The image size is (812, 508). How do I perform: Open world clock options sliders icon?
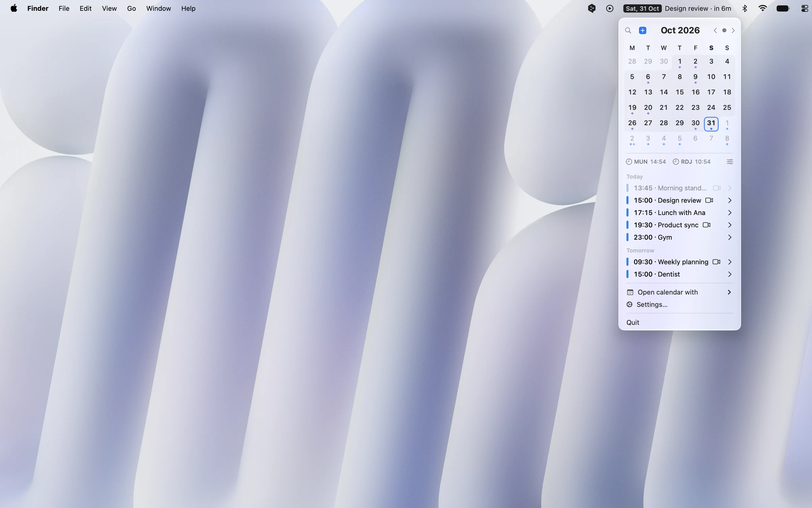tap(730, 162)
